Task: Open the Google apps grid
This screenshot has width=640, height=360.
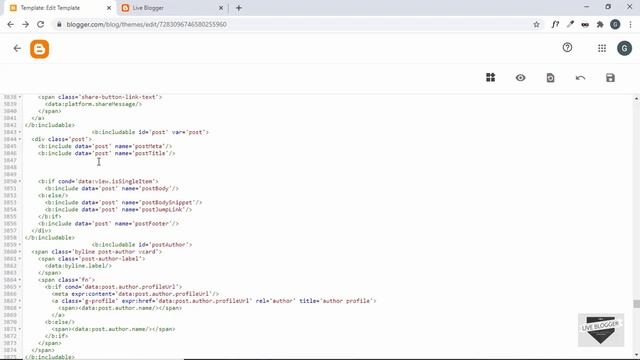Action: click(602, 49)
